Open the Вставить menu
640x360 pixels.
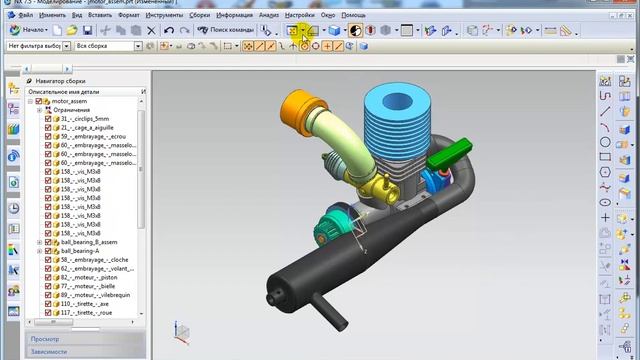[100, 15]
